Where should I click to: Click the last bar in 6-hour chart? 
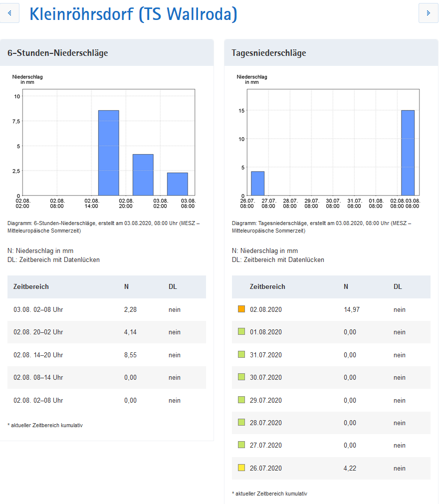(x=177, y=184)
